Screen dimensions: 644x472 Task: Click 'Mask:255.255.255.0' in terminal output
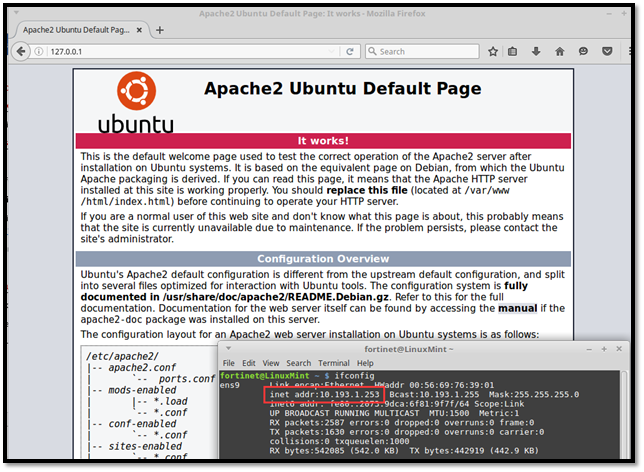(534, 395)
